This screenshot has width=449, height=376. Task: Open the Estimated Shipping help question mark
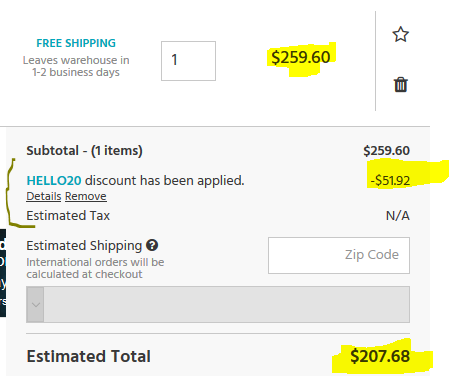(152, 245)
